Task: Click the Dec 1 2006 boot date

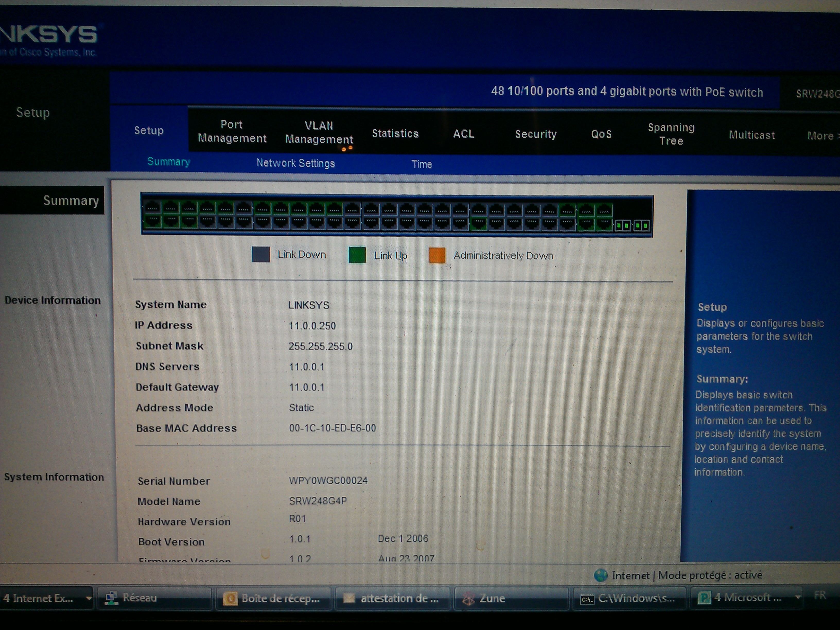Action: coord(403,538)
